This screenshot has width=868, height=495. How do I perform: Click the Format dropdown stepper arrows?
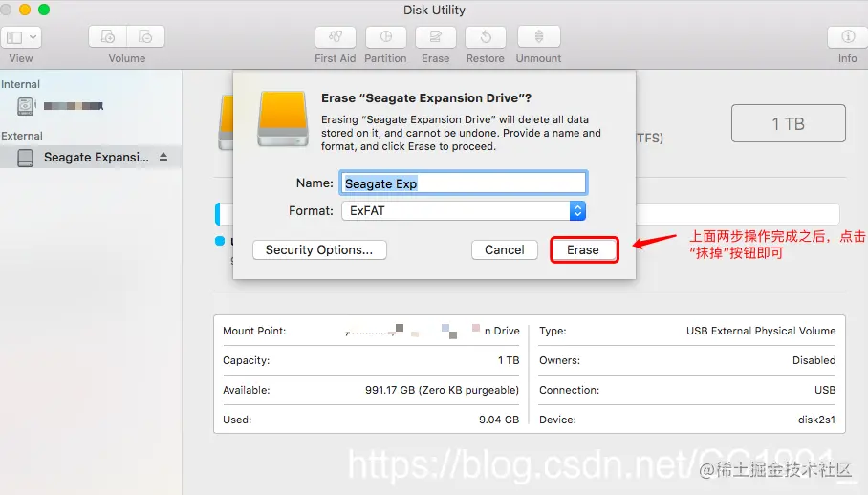[x=577, y=211]
